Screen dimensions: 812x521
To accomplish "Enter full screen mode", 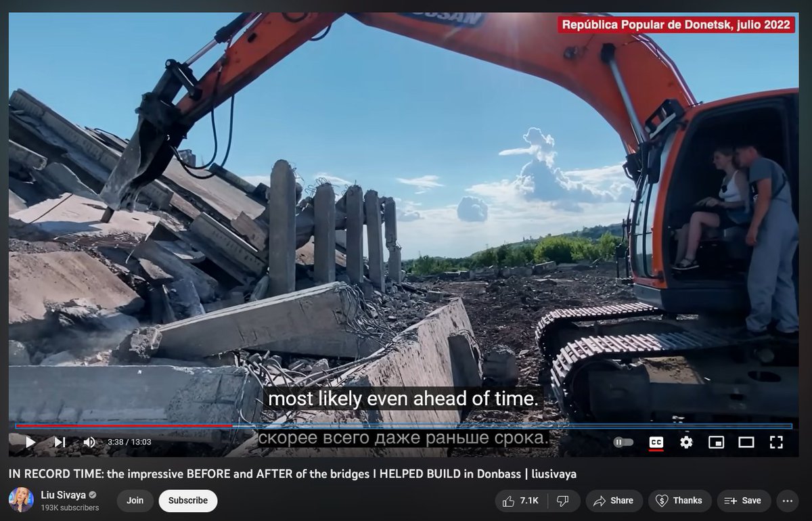I will point(776,442).
